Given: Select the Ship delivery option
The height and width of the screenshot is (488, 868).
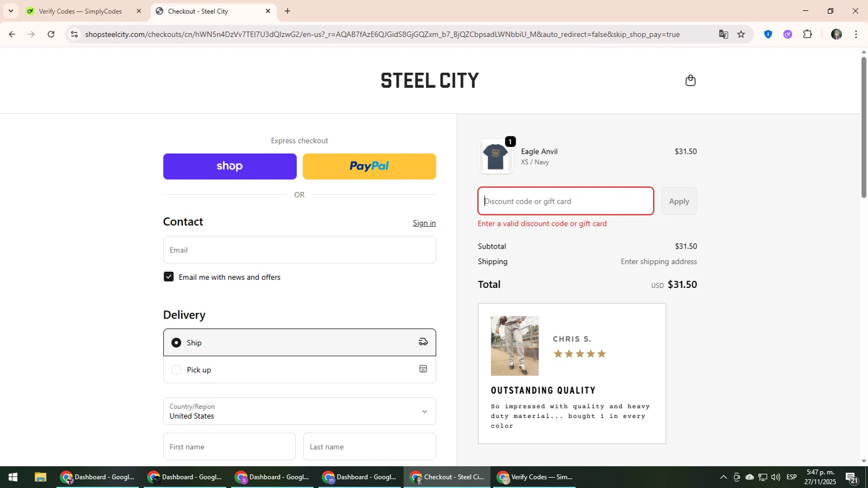Looking at the screenshot, I should pos(299,342).
